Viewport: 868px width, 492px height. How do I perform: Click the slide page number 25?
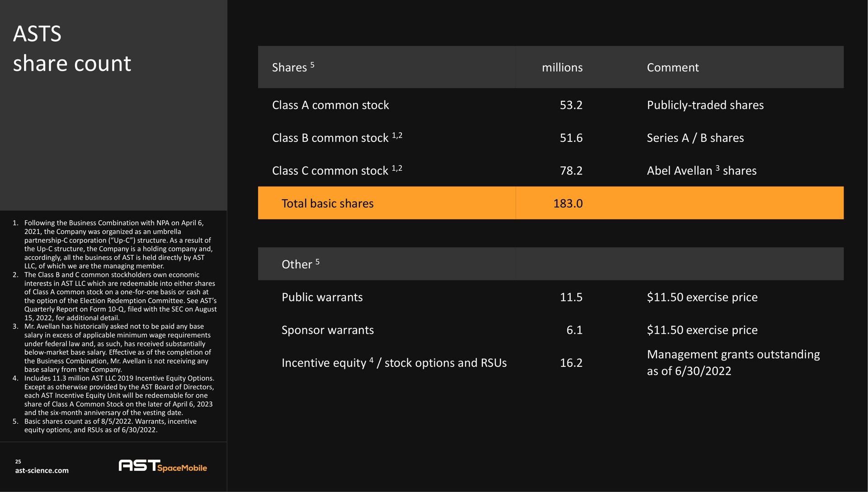click(18, 462)
